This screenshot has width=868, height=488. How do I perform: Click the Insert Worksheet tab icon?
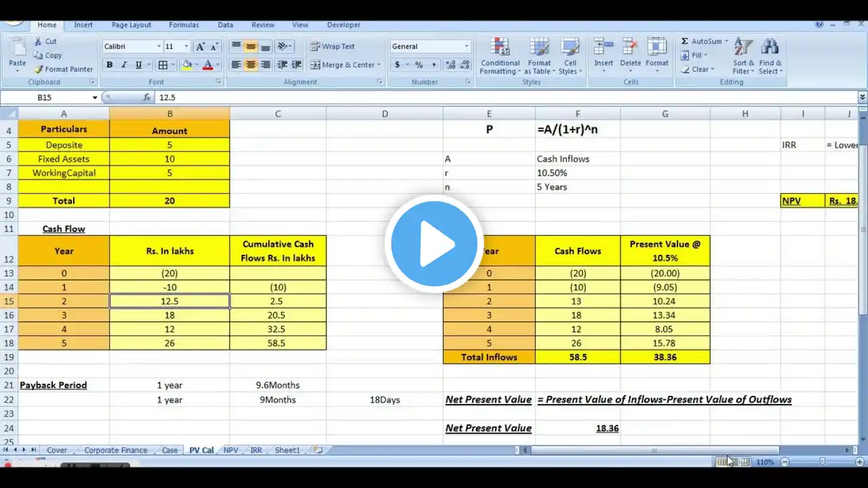tap(317, 450)
